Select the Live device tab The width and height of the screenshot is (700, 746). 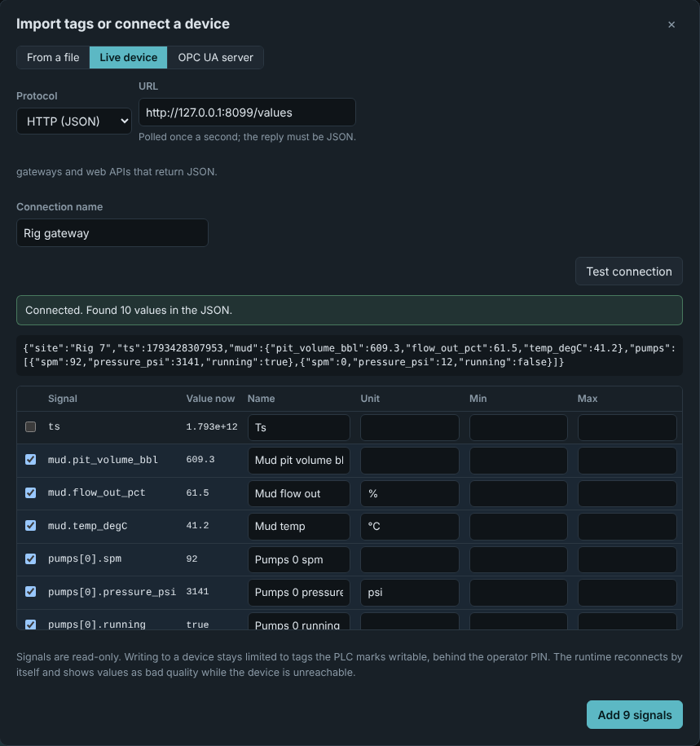[129, 58]
